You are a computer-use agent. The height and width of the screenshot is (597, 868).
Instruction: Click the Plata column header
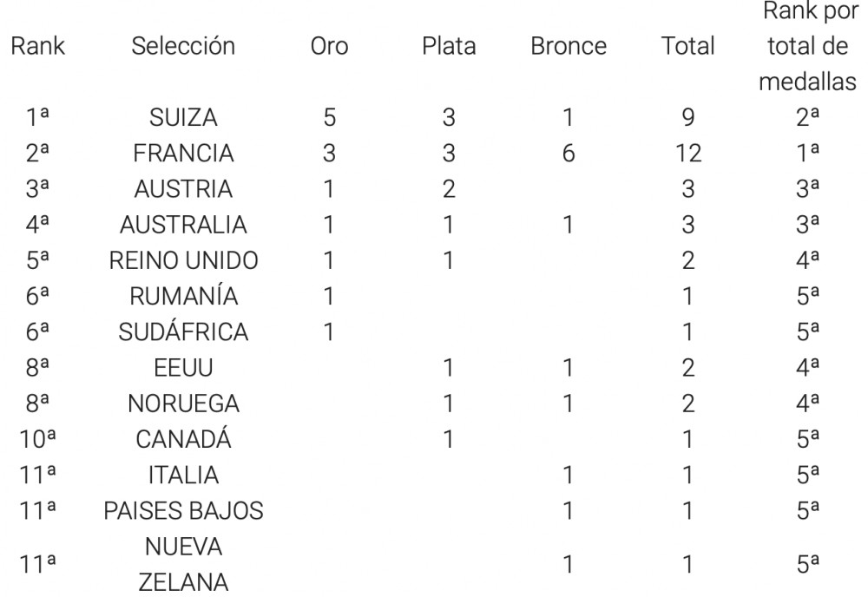[449, 46]
